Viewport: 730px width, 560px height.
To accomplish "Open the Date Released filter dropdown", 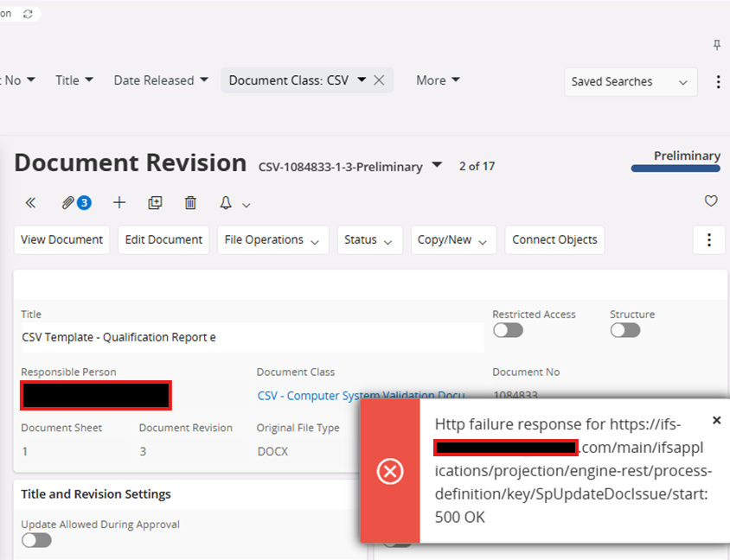I will (161, 80).
